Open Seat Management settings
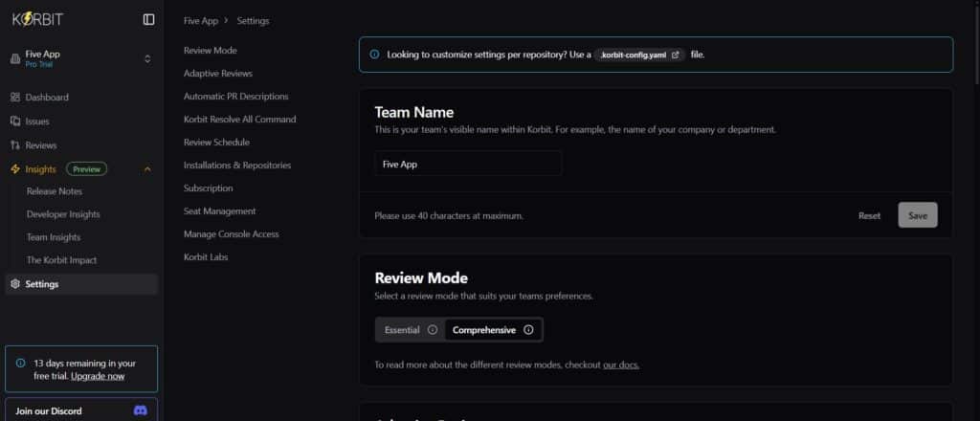980x421 pixels. click(x=220, y=211)
